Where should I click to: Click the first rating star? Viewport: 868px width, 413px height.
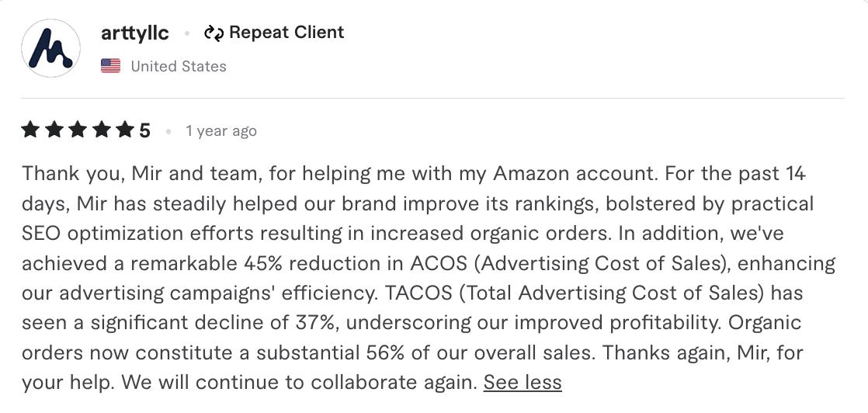point(30,130)
